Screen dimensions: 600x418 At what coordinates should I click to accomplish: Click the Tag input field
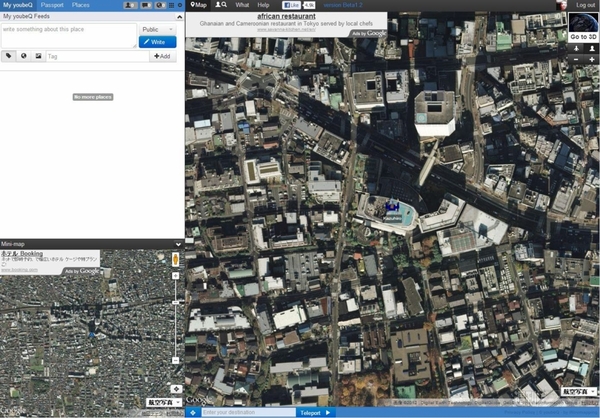[x=98, y=56]
